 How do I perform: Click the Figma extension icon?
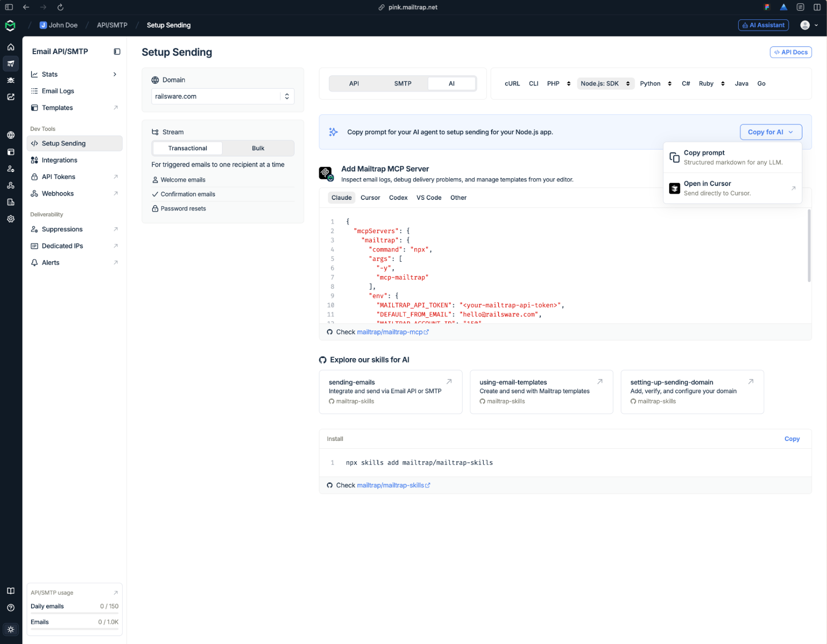[767, 7]
